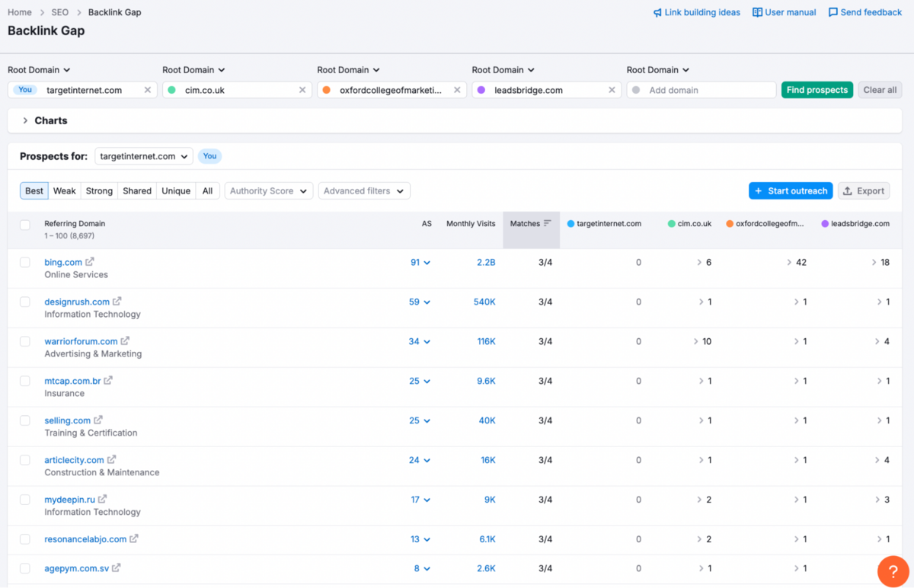Screen dimensions: 914x588
Task: Select the Best prospects tab
Action: coord(34,191)
